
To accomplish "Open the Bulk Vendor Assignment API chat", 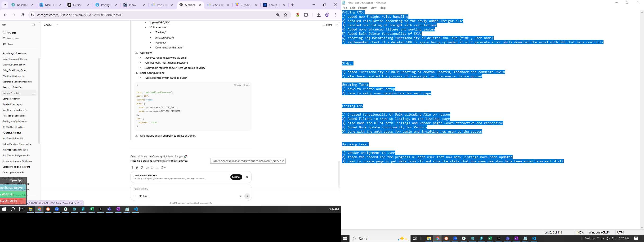I will pos(16,156).
